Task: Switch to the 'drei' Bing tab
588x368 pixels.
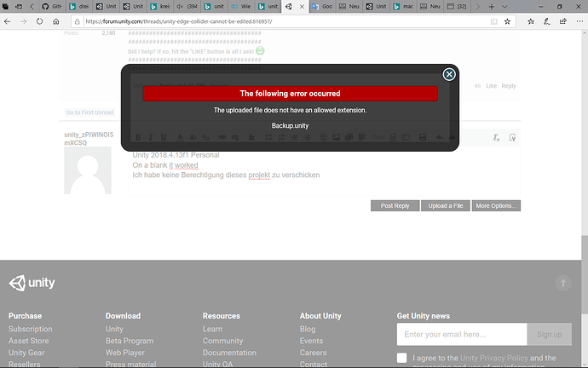Action: tap(79, 6)
